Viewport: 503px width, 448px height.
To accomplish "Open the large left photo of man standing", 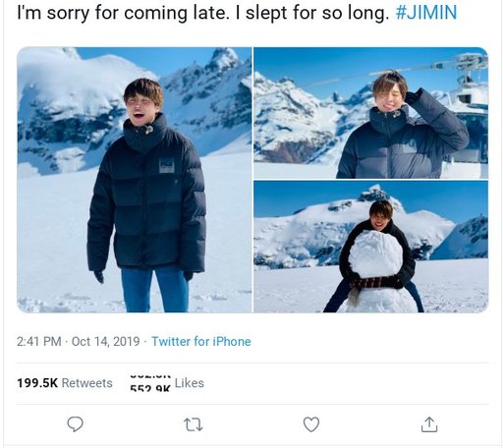I will 135,180.
